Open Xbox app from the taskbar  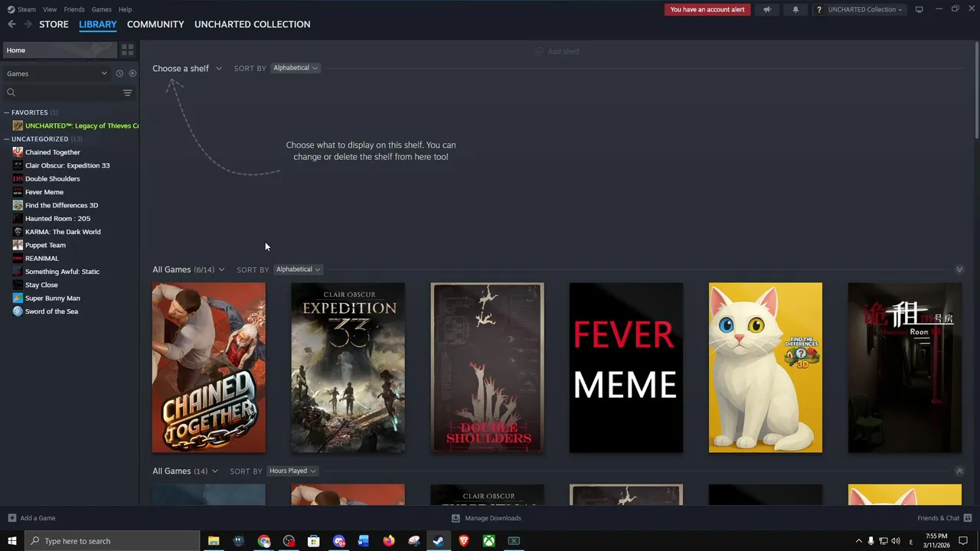488,541
